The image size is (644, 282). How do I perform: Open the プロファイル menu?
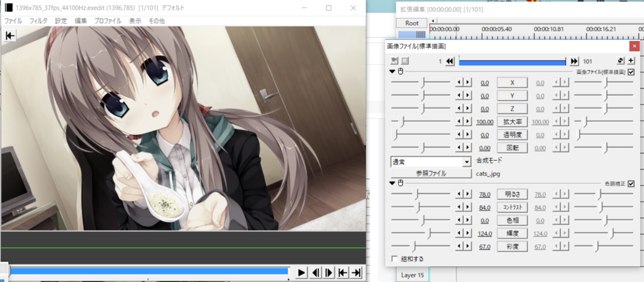click(x=108, y=21)
